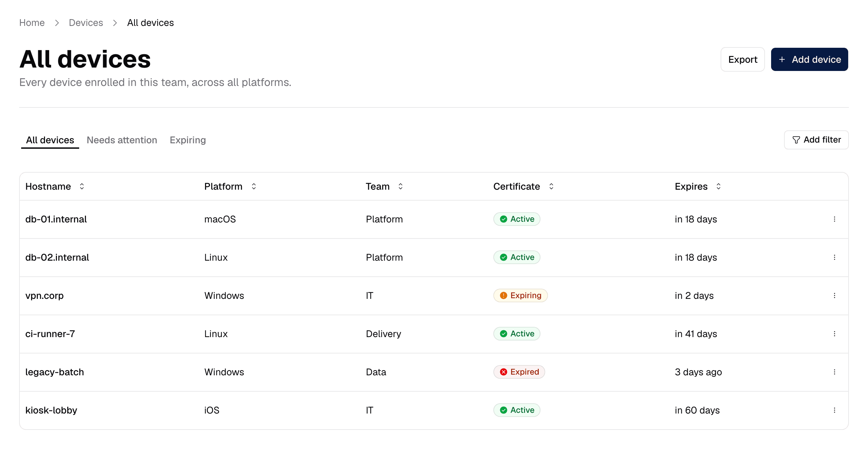Click Expired badge on legacy-batch row
The height and width of the screenshot is (449, 868).
(x=519, y=372)
